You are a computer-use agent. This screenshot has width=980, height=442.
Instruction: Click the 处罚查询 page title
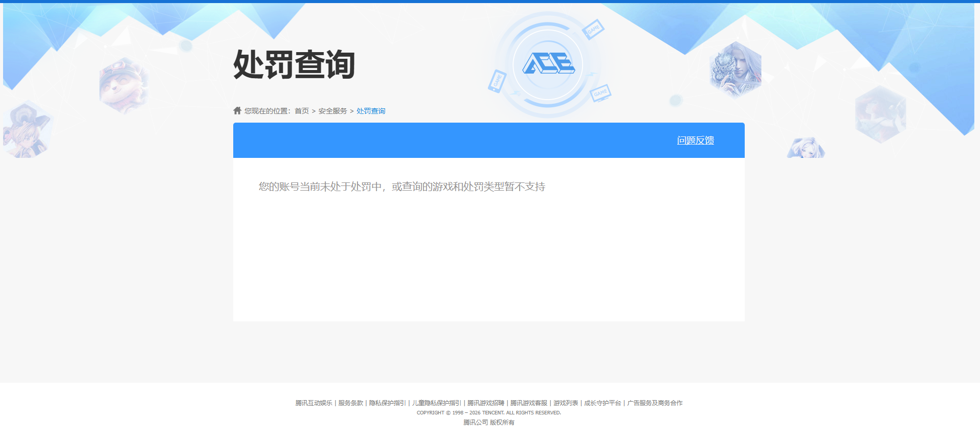(294, 65)
